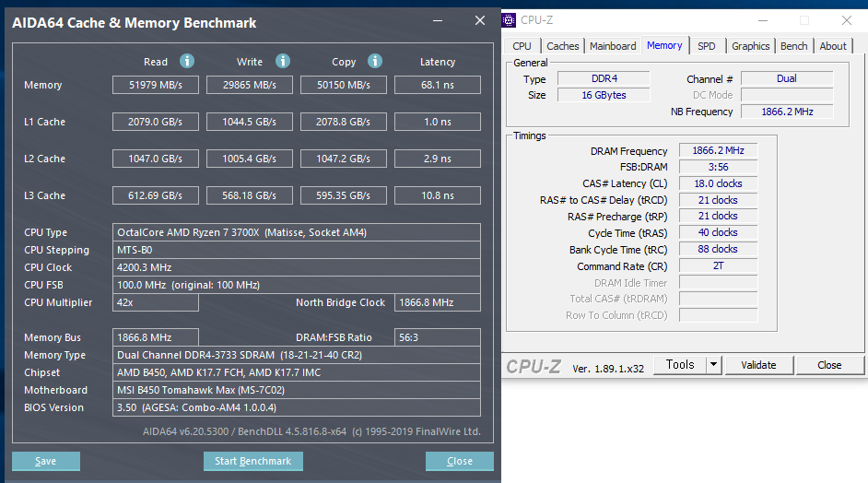
Task: Minimize the CPU-Z window
Action: pos(763,20)
